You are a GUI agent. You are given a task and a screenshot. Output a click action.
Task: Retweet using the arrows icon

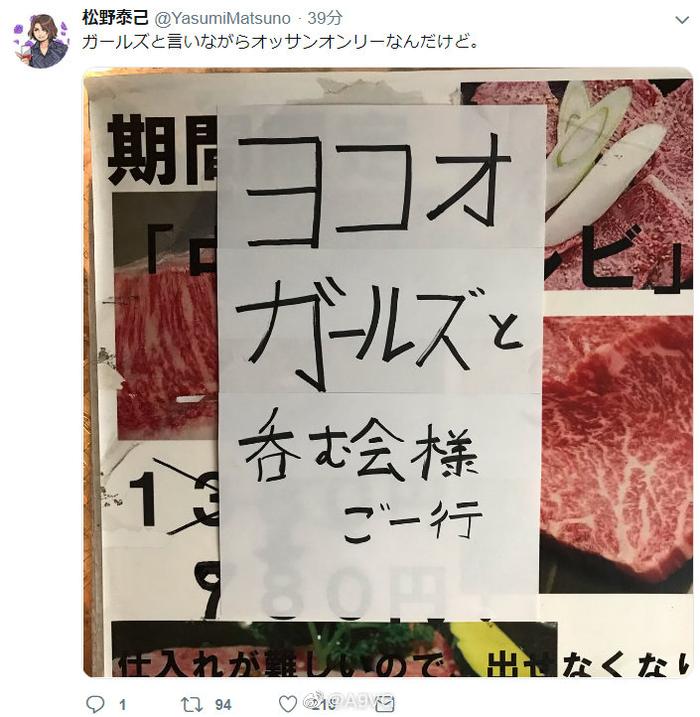[x=191, y=704]
